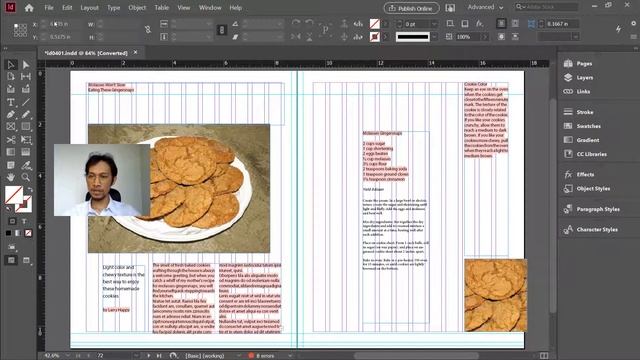Toggle Preview screen mode button

click(26, 260)
